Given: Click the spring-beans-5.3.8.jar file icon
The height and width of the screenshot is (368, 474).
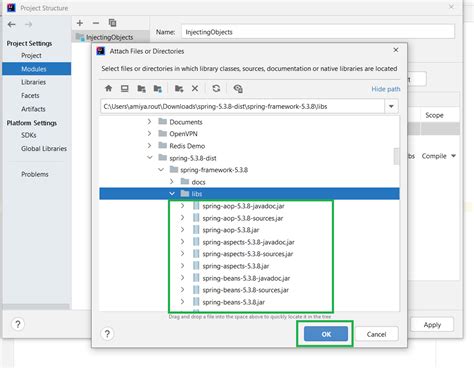Looking at the screenshot, I should (x=196, y=302).
